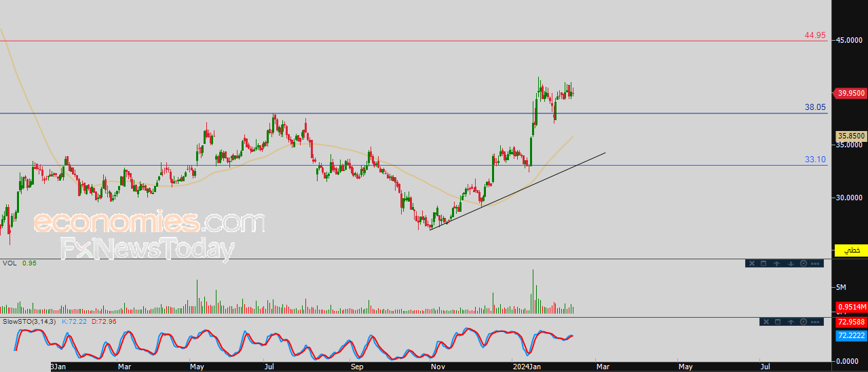The width and height of the screenshot is (868, 372).
Task: Click the D:72.96 stochastic value
Action: click(x=104, y=322)
